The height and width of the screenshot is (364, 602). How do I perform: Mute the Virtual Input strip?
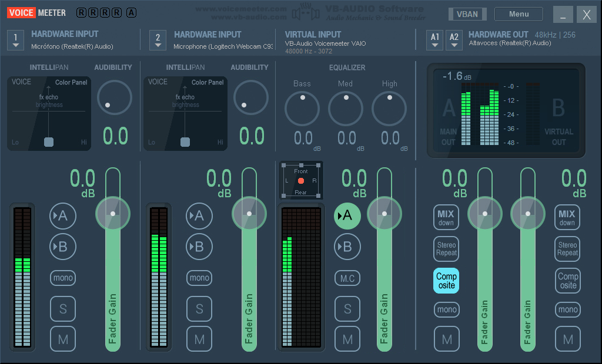click(347, 339)
